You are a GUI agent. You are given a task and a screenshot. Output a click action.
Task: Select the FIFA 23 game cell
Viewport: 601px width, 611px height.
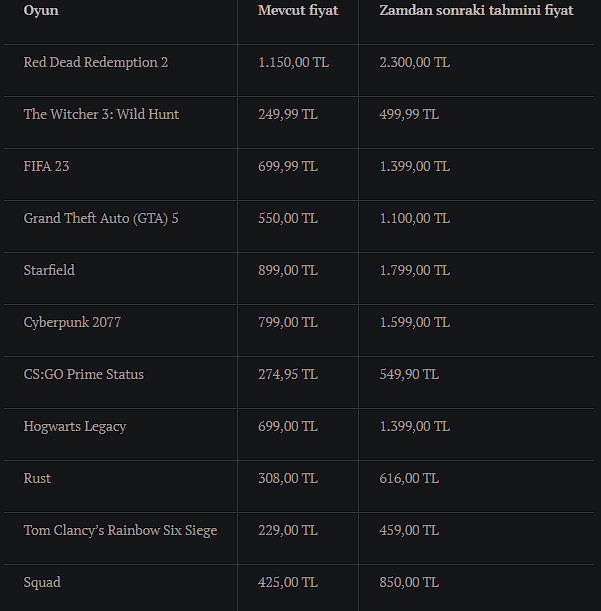[x=47, y=166]
